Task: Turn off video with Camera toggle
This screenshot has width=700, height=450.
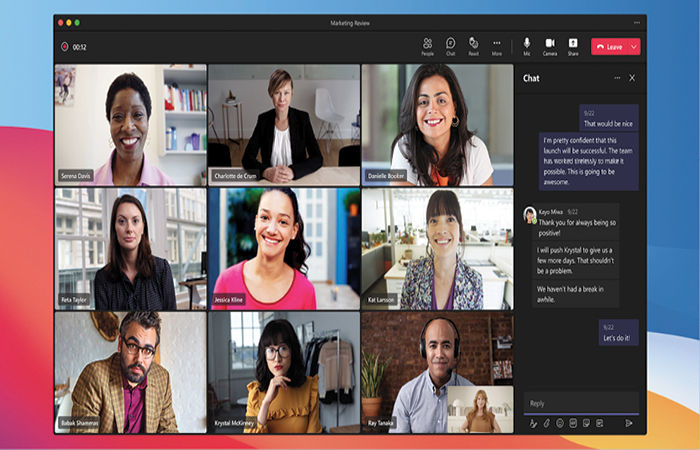Action: (549, 45)
